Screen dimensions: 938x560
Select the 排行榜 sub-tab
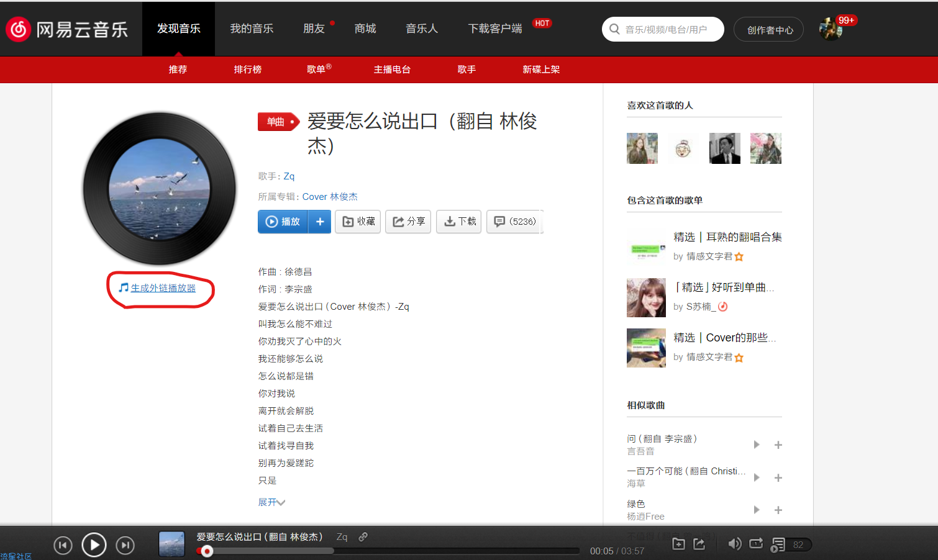(248, 70)
